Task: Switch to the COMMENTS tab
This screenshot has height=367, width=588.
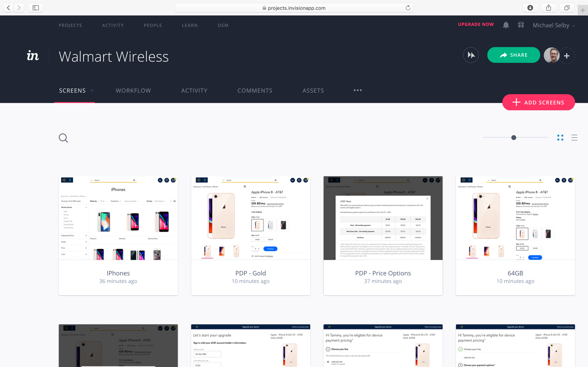Action: 255,91
